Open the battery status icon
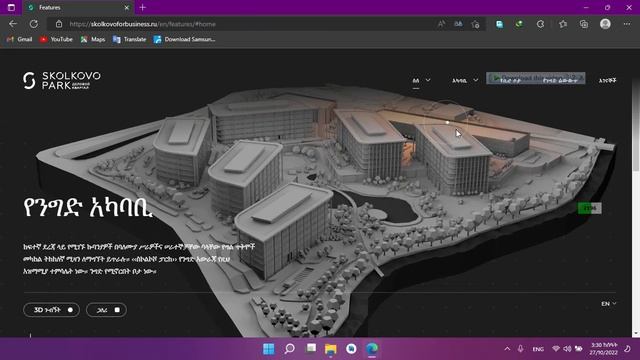Image resolution: width=640 pixels, height=360 pixels. click(579, 349)
